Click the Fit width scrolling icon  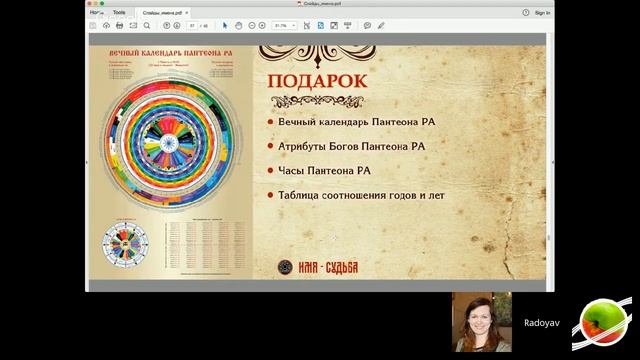307,25
